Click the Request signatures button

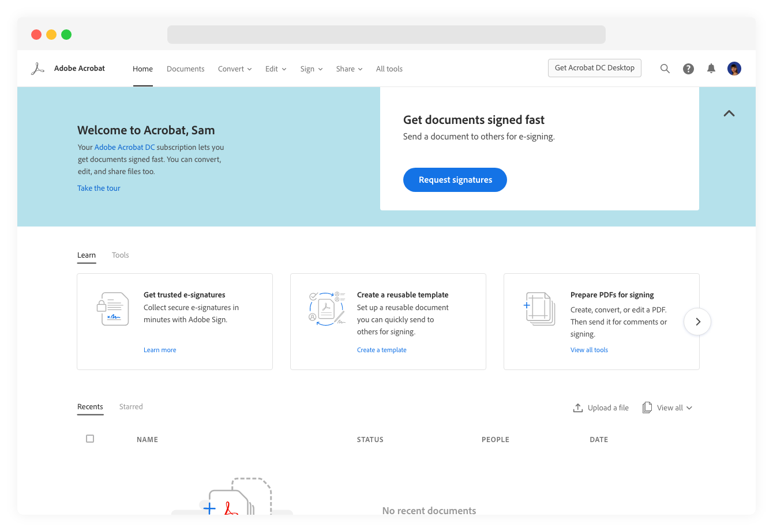pyautogui.click(x=455, y=180)
